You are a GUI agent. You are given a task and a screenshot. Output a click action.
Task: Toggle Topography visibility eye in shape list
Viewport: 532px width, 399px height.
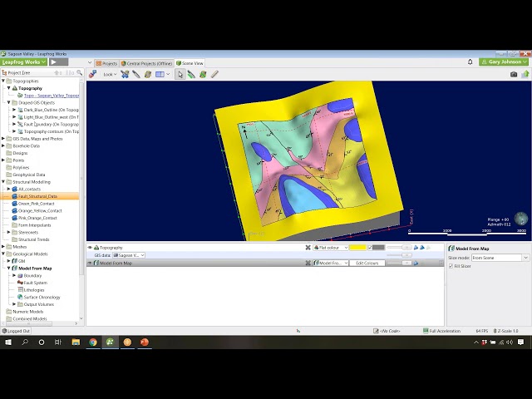pos(90,248)
